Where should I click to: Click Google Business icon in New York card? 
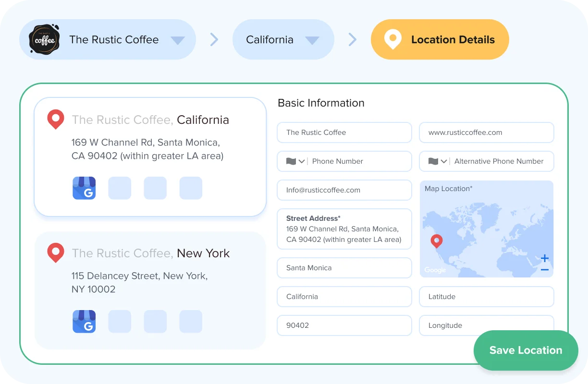(x=84, y=322)
